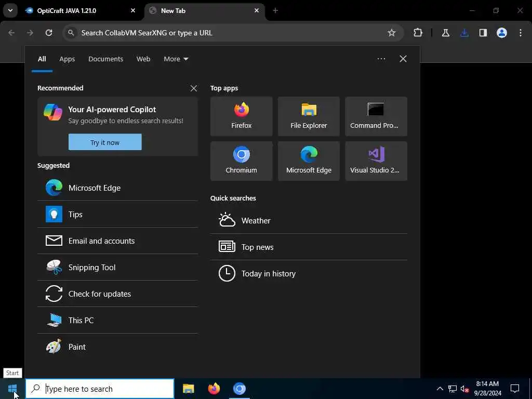Show hidden system tray icons
532x399 pixels.
(x=440, y=389)
